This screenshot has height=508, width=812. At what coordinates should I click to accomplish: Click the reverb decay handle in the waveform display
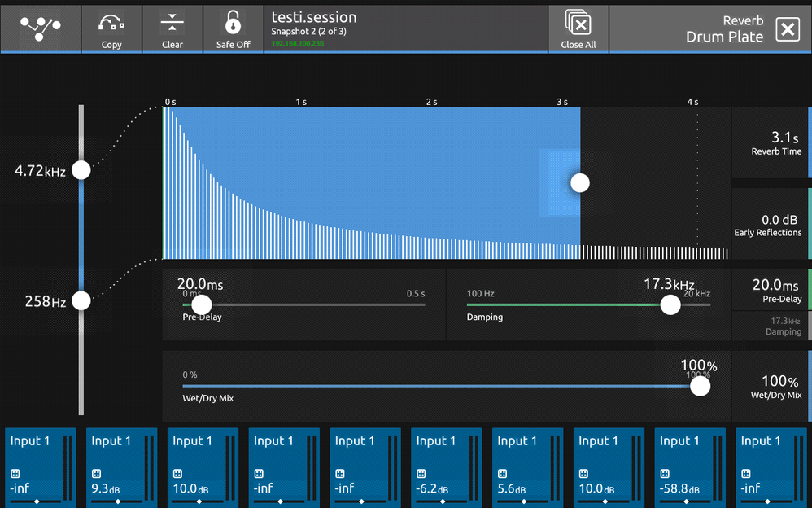coord(579,182)
